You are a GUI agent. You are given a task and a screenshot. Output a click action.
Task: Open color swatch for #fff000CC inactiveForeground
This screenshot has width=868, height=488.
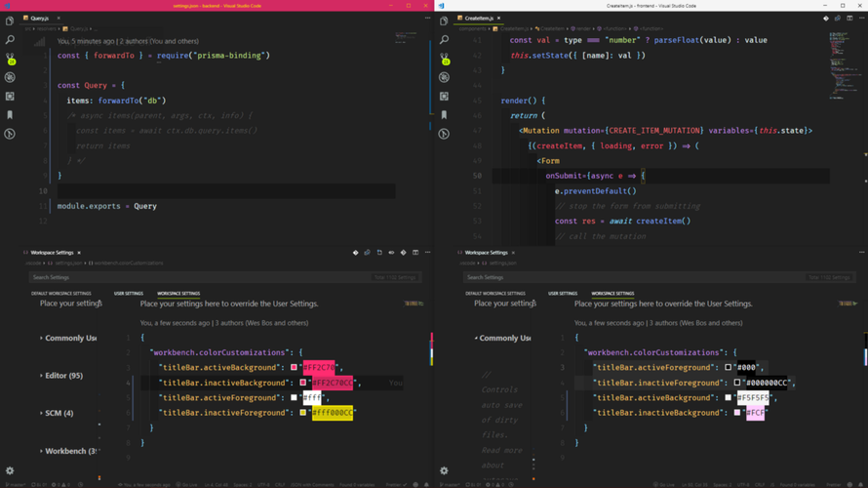(302, 413)
